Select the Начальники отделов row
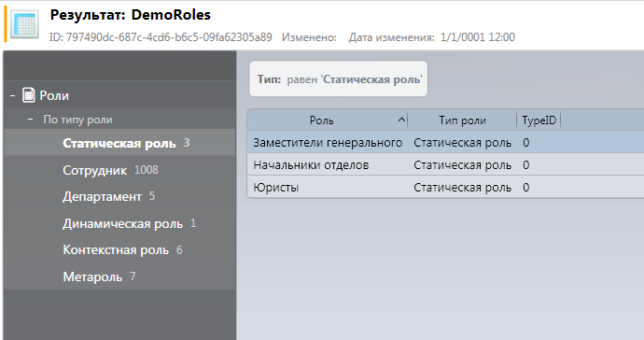 (x=445, y=164)
